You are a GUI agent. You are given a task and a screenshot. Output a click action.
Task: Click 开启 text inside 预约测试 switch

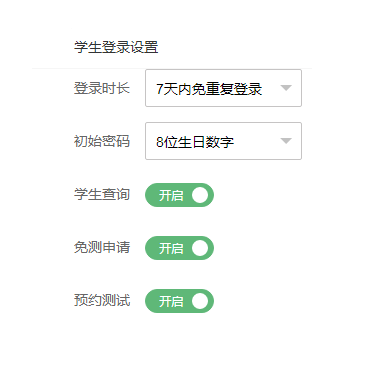pos(171,301)
